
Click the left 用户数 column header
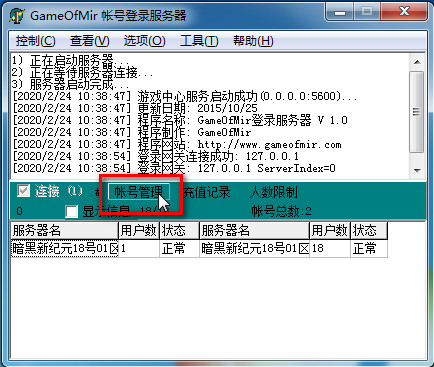(139, 230)
